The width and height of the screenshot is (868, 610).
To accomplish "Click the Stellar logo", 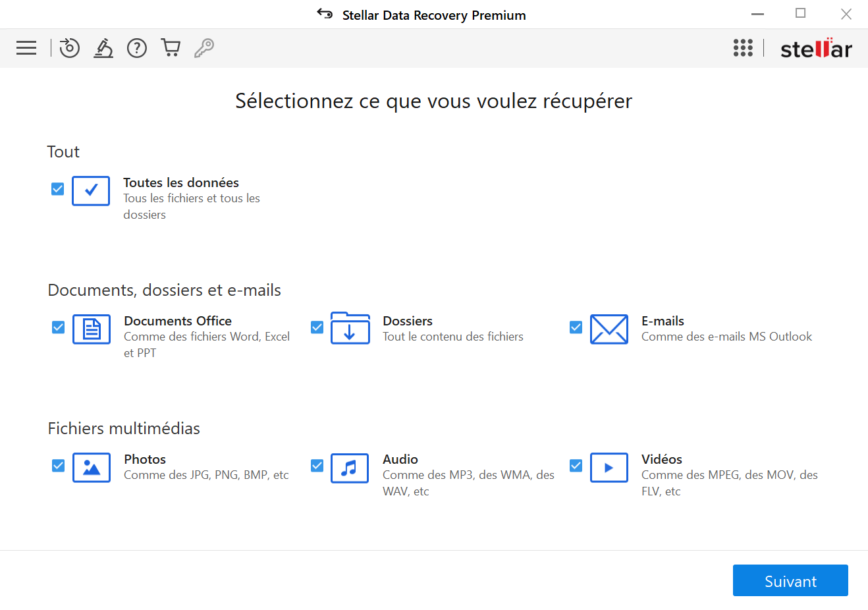I will (x=816, y=47).
